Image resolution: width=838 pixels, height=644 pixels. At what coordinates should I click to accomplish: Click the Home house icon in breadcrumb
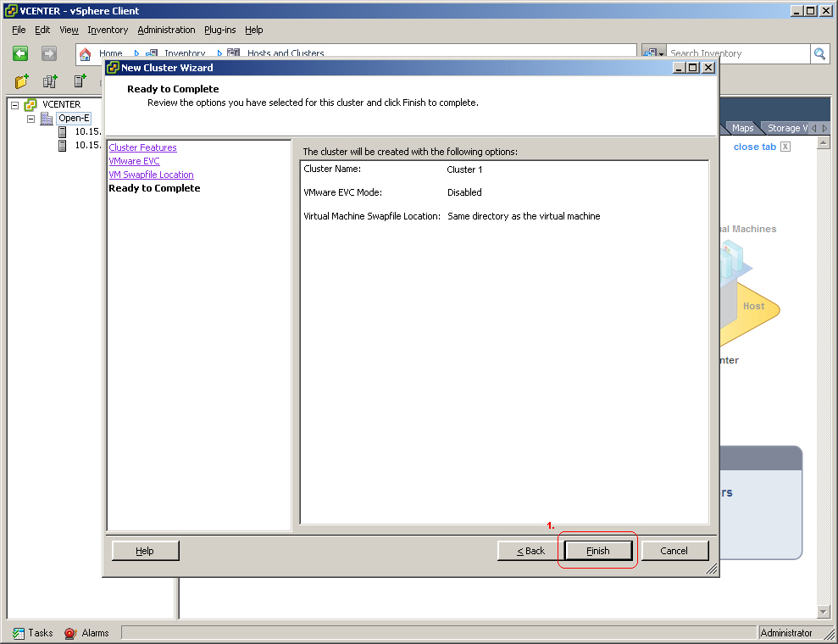(x=85, y=53)
